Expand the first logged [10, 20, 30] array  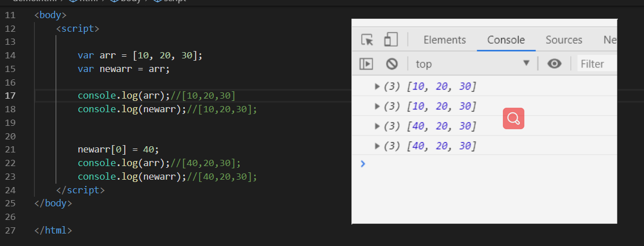(x=378, y=86)
